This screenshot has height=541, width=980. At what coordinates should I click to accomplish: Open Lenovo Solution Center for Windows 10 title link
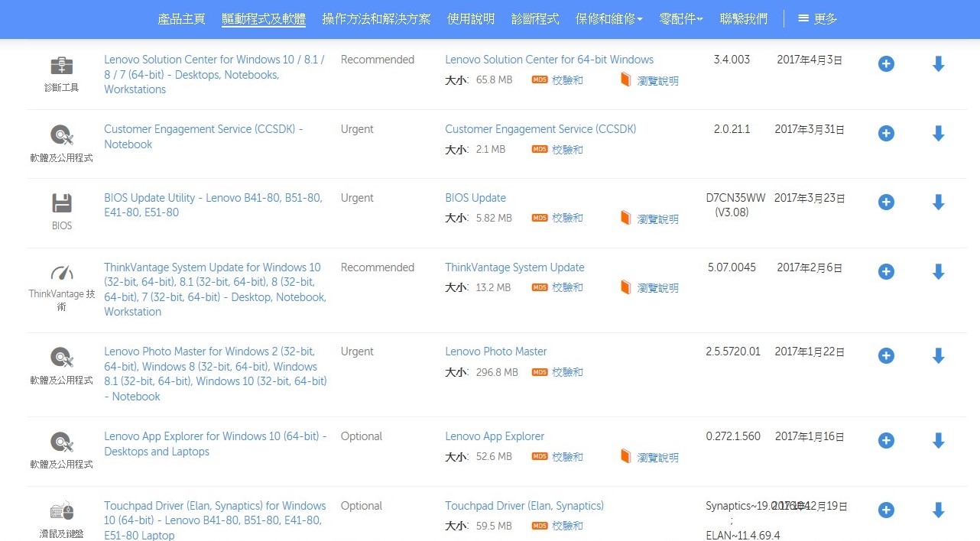pos(215,74)
